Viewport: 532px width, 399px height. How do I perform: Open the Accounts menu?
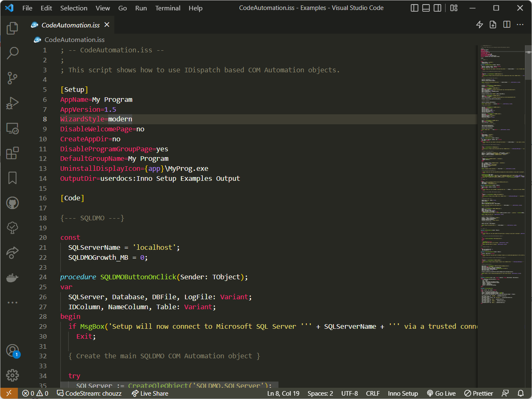pos(12,351)
